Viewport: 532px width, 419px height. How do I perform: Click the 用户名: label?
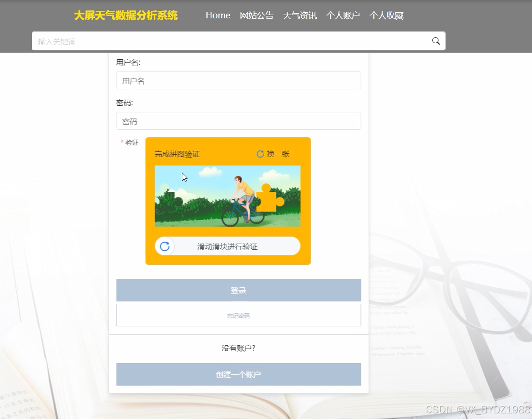tap(128, 63)
